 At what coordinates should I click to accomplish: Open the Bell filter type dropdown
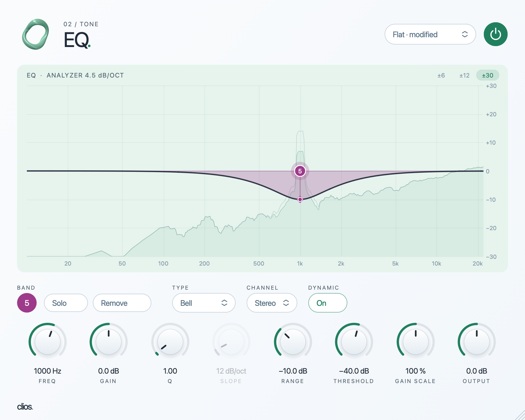click(x=204, y=303)
